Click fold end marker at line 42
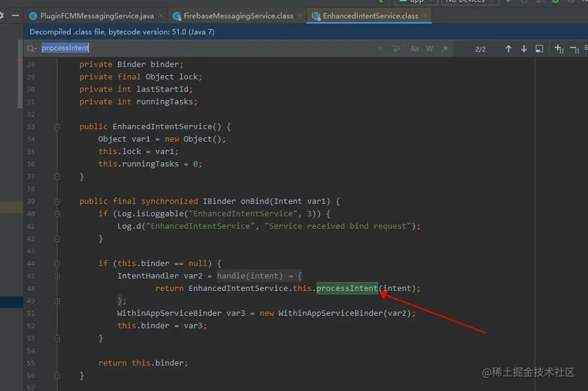This screenshot has height=391, width=588. click(57, 239)
